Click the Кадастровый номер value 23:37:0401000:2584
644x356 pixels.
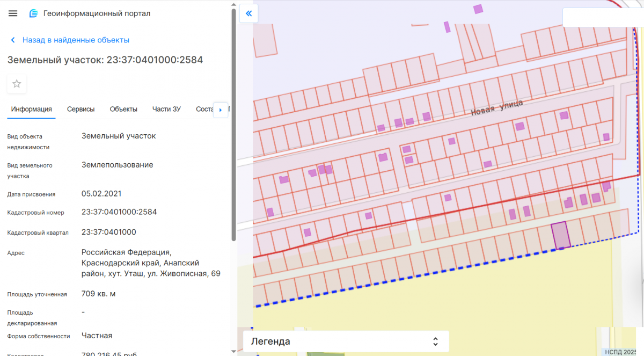(x=119, y=212)
